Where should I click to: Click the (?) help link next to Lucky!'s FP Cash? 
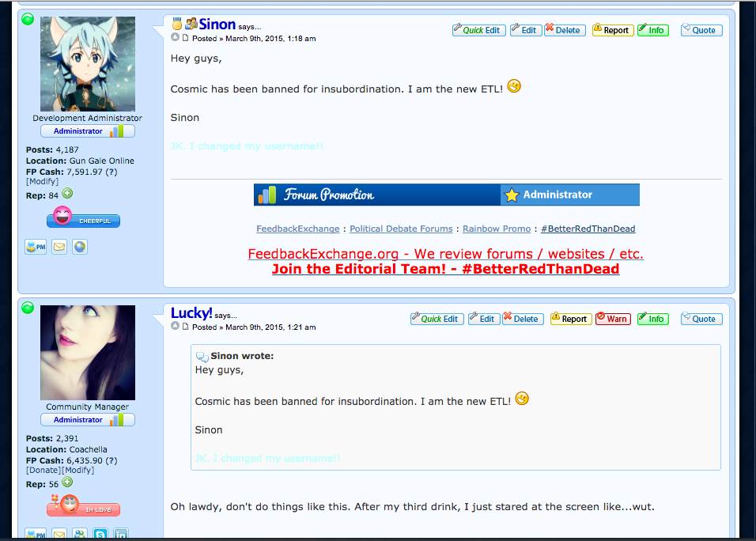click(x=112, y=460)
